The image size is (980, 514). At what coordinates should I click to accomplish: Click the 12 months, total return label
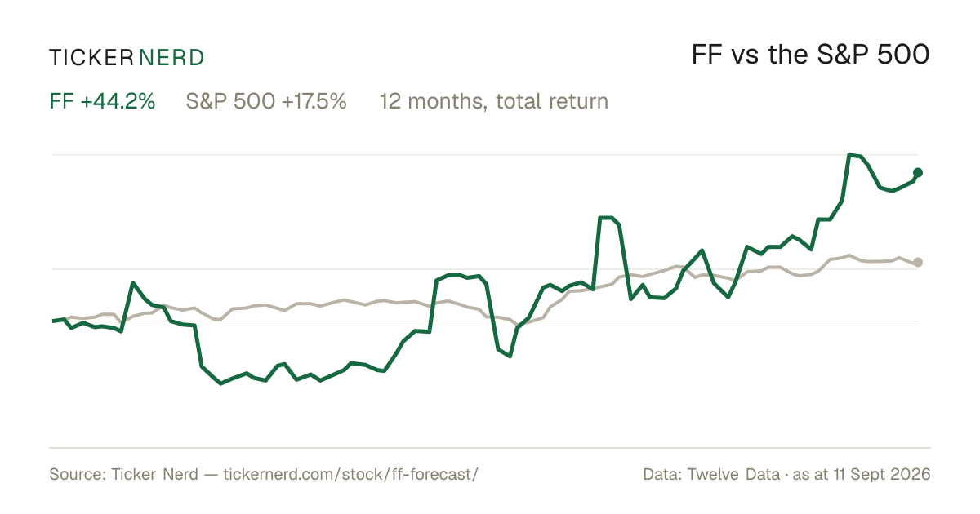click(x=494, y=102)
